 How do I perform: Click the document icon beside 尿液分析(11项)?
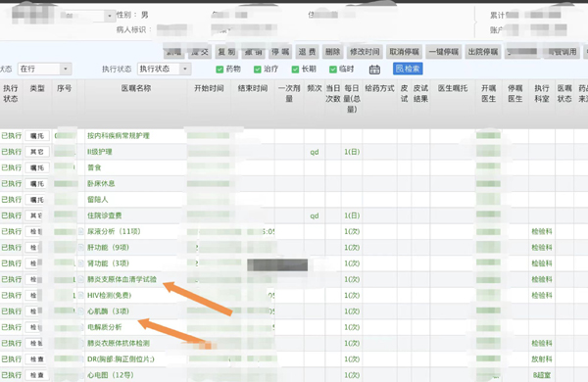point(81,232)
